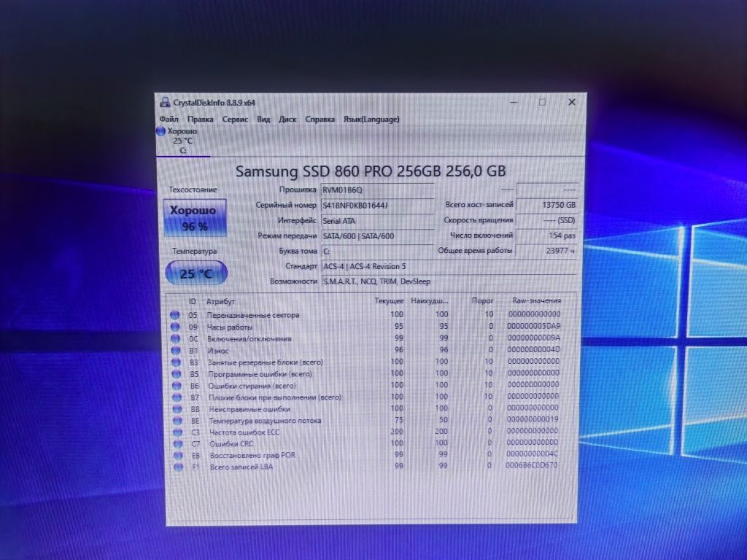Click the status orb for attribute 09
This screenshot has height=560, width=747.
[175, 327]
